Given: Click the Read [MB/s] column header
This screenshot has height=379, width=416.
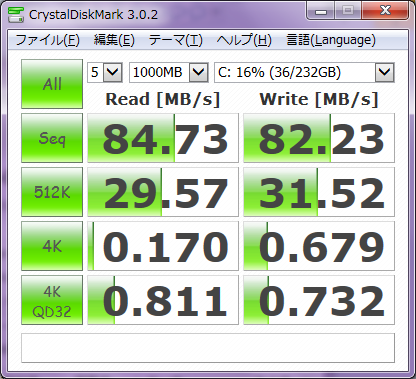Looking at the screenshot, I should point(163,99).
